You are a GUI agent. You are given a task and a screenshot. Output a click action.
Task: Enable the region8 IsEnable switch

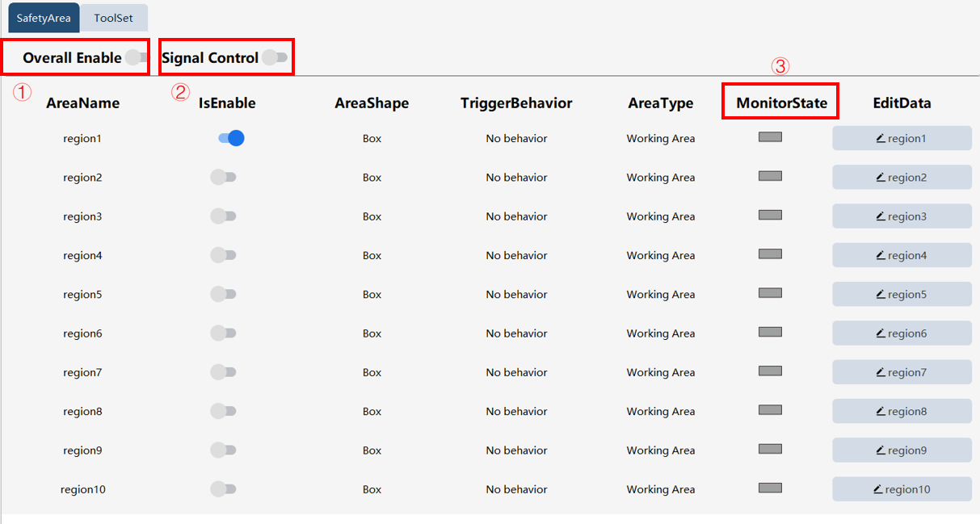point(223,411)
